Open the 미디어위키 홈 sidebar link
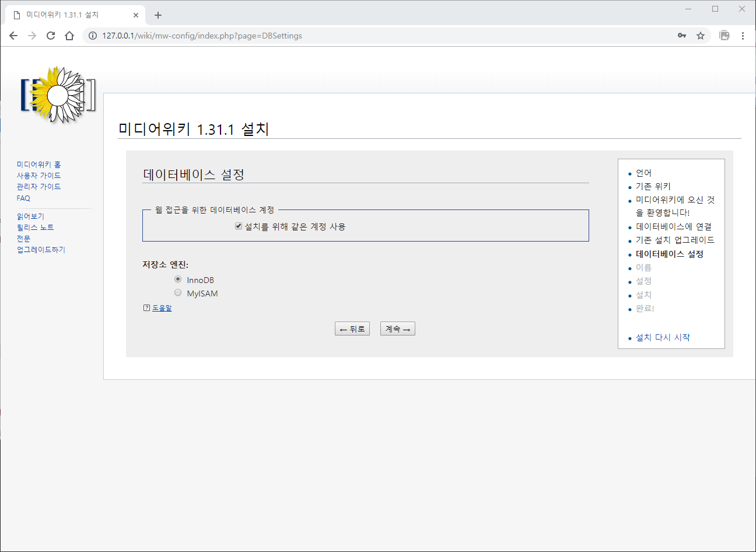Viewport: 756px width, 552px height. pos(38,165)
